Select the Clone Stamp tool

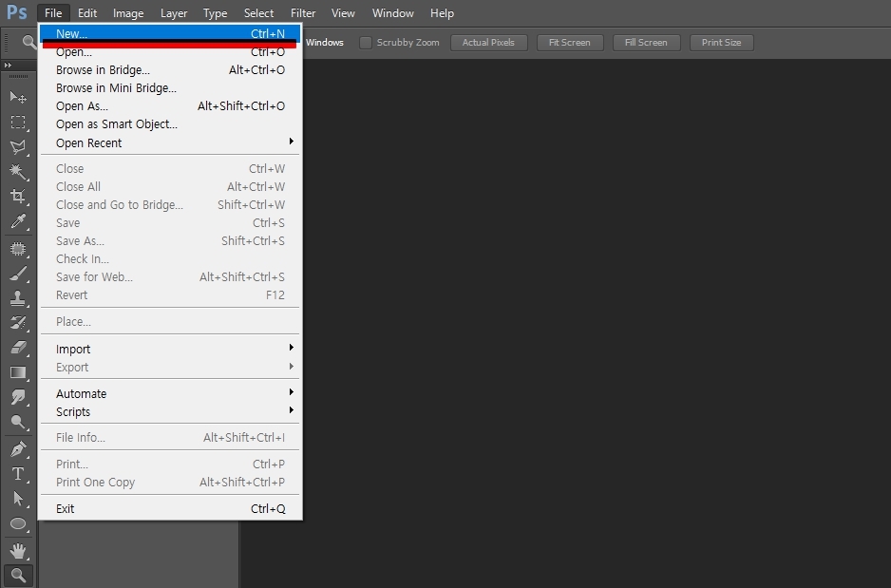pos(18,298)
